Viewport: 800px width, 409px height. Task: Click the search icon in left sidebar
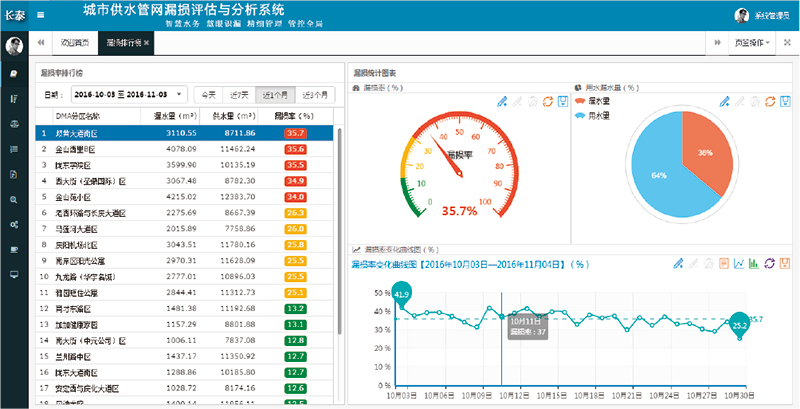pos(14,199)
